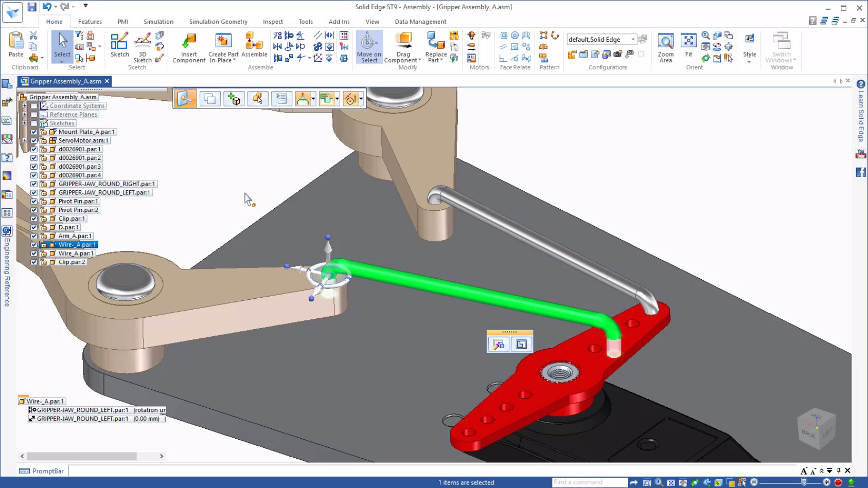Screen dimensions: 868x488
Task: Hide Mount Plate_A.par:1 via its checkbox
Action: click(x=33, y=131)
